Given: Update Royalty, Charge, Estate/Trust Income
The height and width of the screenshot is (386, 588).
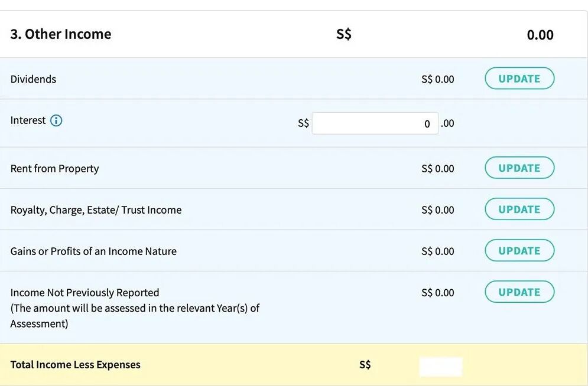Looking at the screenshot, I should (519, 210).
